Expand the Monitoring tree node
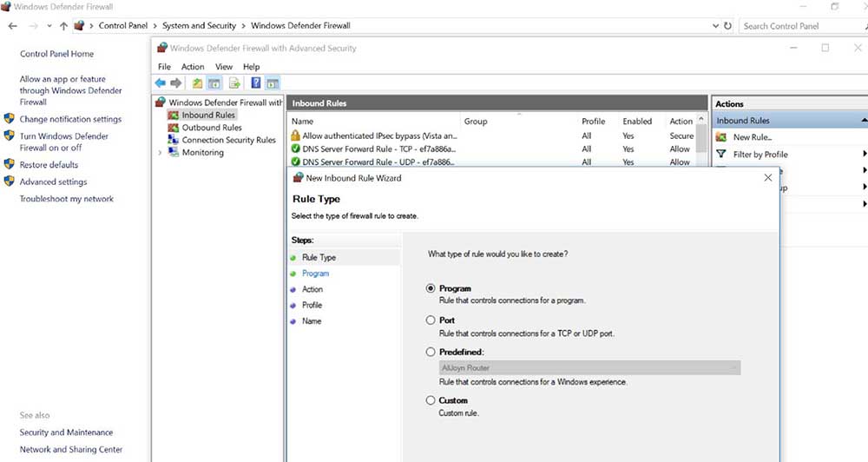Image resolution: width=868 pixels, height=462 pixels. pyautogui.click(x=160, y=153)
